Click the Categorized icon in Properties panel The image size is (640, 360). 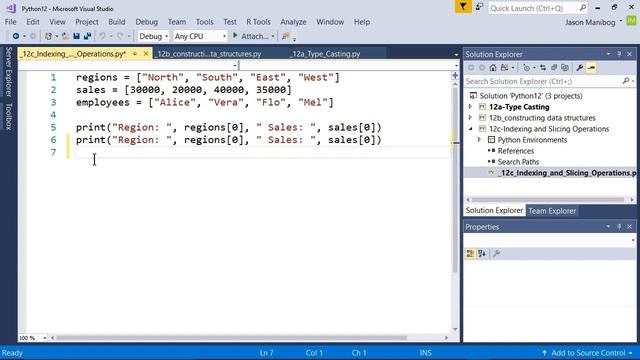click(x=470, y=253)
